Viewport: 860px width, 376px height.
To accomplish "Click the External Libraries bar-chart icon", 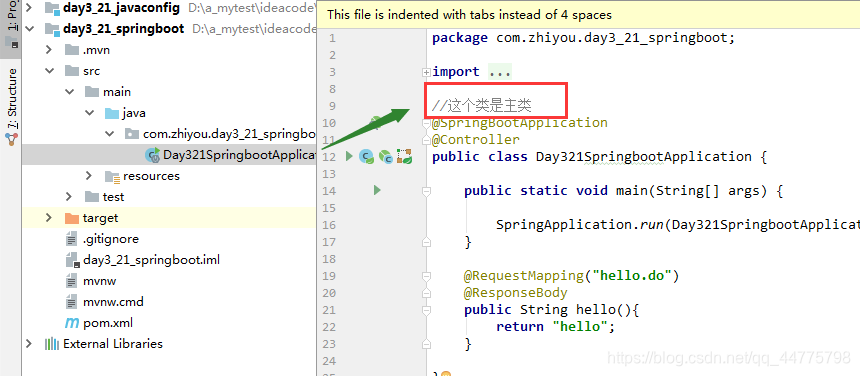I will coord(52,344).
